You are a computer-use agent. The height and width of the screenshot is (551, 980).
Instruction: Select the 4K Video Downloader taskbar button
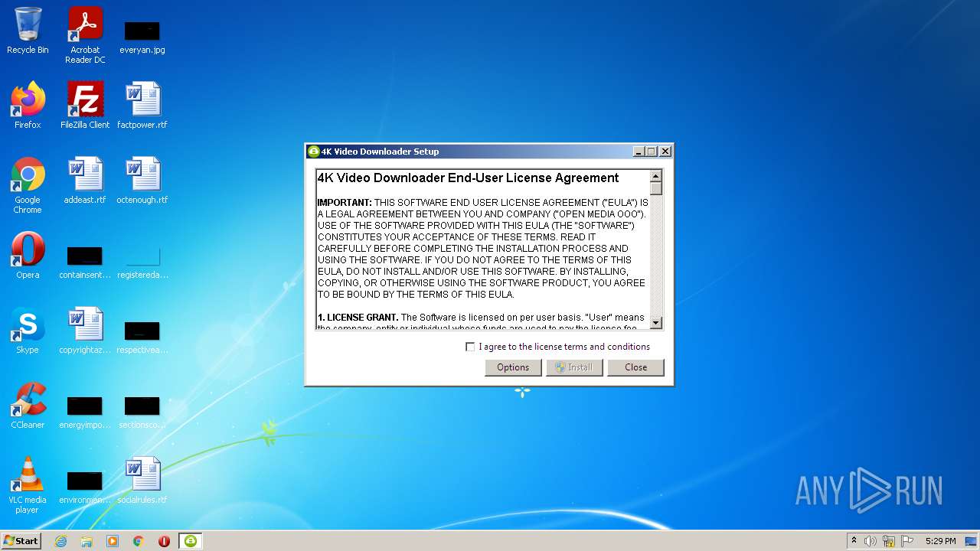click(x=191, y=541)
